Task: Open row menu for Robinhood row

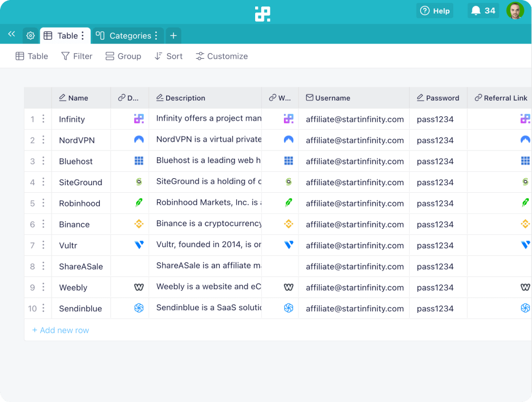Action: (43, 203)
